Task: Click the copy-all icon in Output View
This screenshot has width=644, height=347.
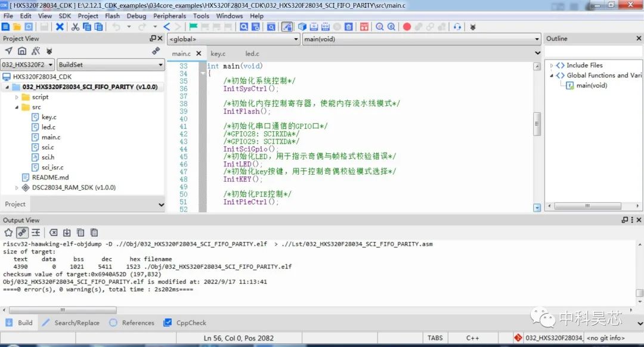Action: point(80,233)
